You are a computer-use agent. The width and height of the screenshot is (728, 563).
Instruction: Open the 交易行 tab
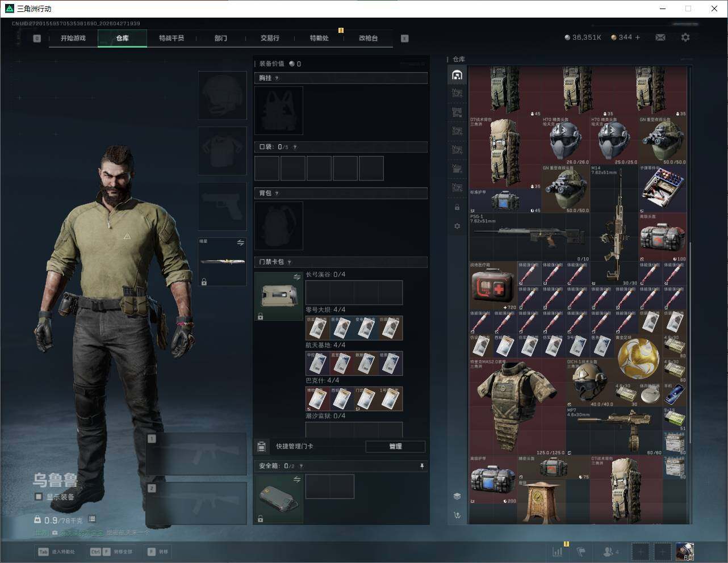(x=270, y=38)
